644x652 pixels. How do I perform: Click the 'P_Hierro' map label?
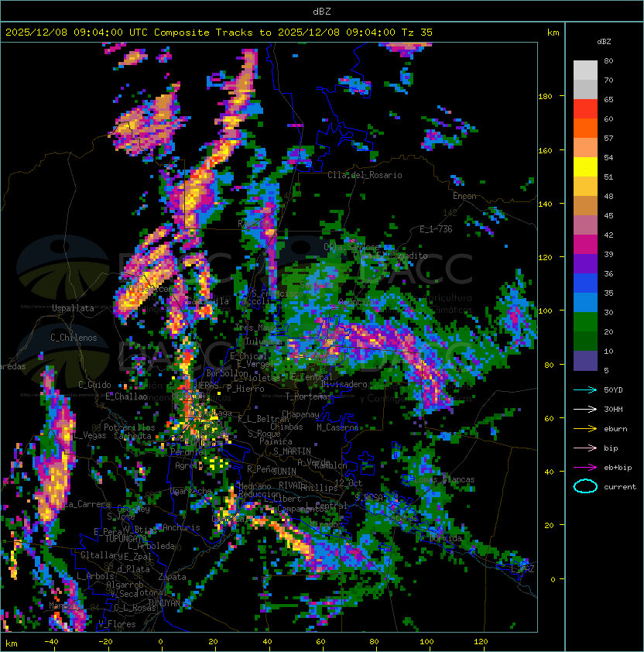click(x=245, y=389)
